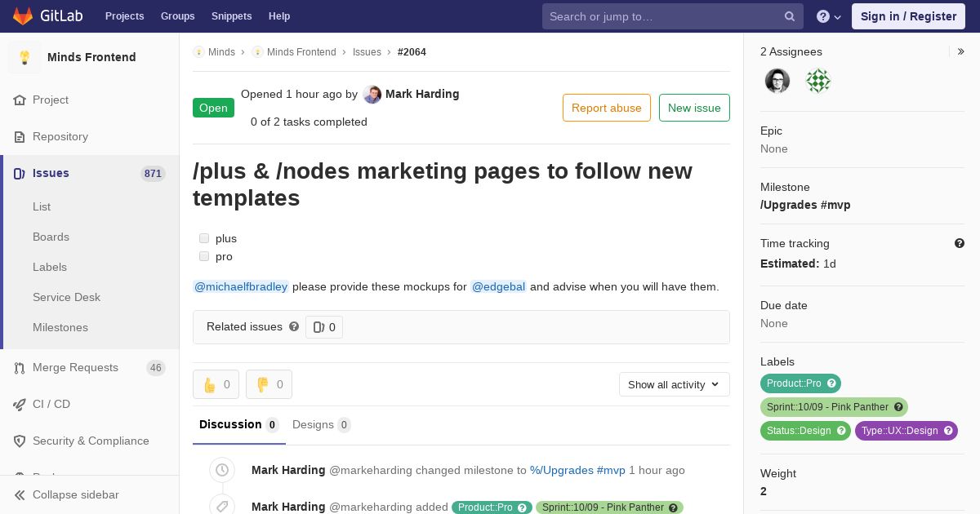Click the @michaelfbradley mention
The width and height of the screenshot is (980, 514).
(241, 286)
